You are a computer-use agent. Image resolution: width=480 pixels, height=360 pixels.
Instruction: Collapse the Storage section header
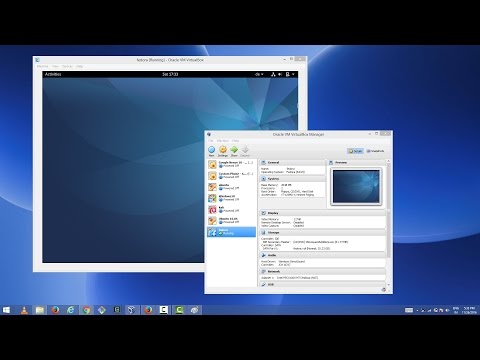[322, 232]
